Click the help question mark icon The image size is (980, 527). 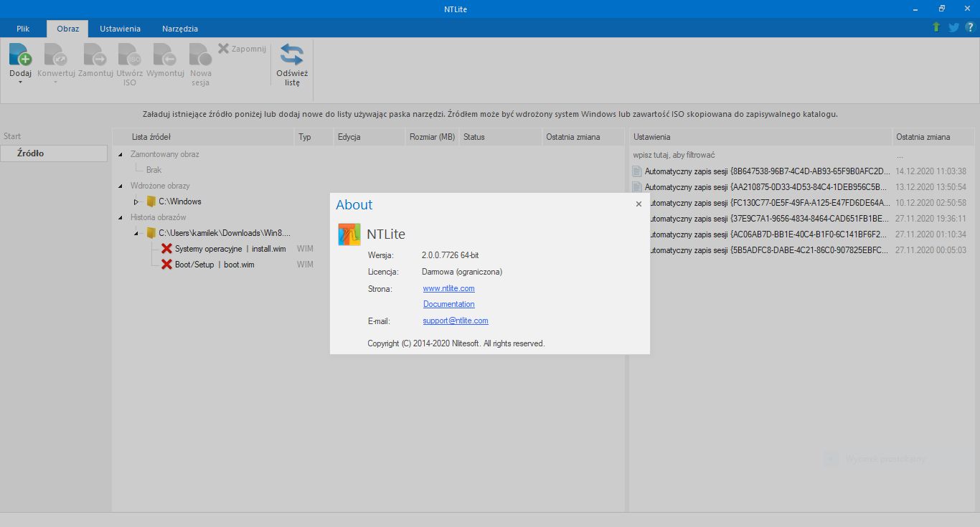pyautogui.click(x=970, y=27)
